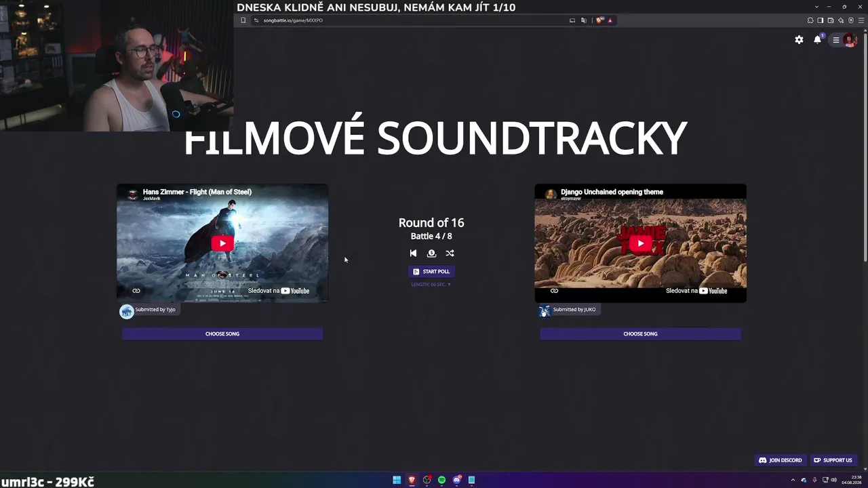
Task: Play the Hans Zimmer Flight video
Action: click(222, 243)
